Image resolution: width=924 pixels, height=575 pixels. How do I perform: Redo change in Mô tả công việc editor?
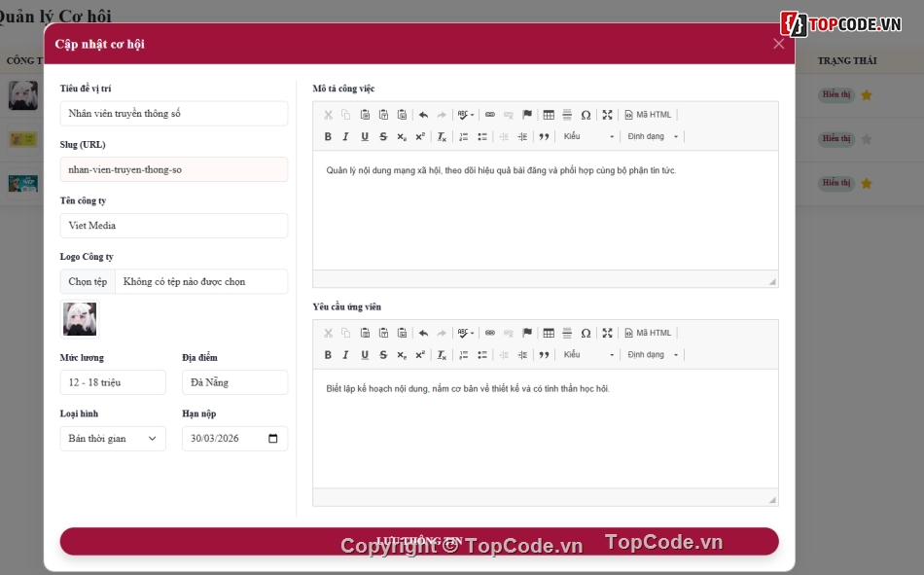442,115
